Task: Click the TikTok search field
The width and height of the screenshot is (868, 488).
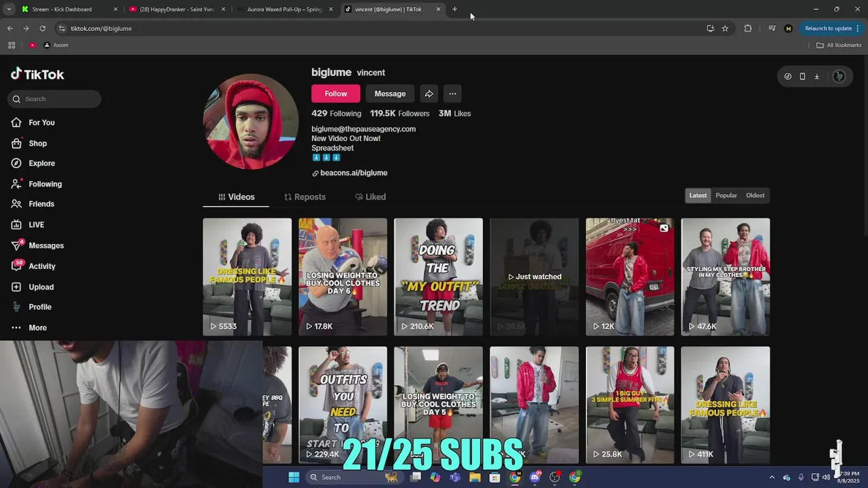Action: click(54, 99)
